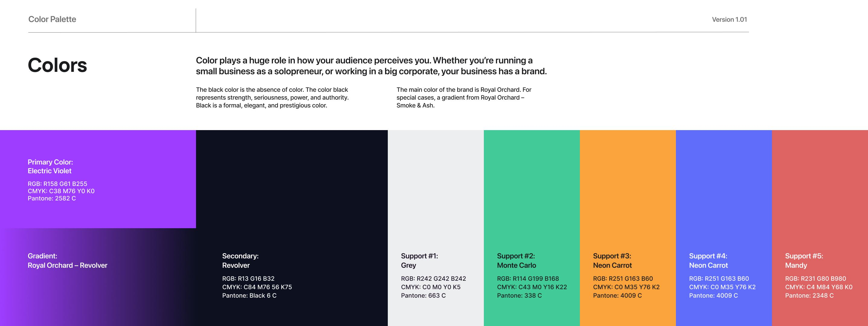Select the bold intro sentence about color

(371, 66)
